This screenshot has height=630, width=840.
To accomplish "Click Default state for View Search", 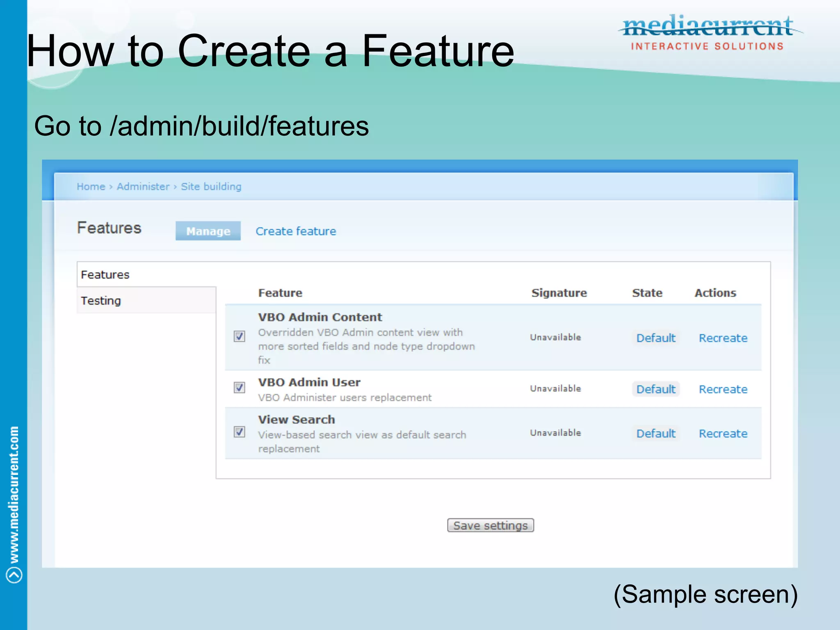I will point(656,434).
